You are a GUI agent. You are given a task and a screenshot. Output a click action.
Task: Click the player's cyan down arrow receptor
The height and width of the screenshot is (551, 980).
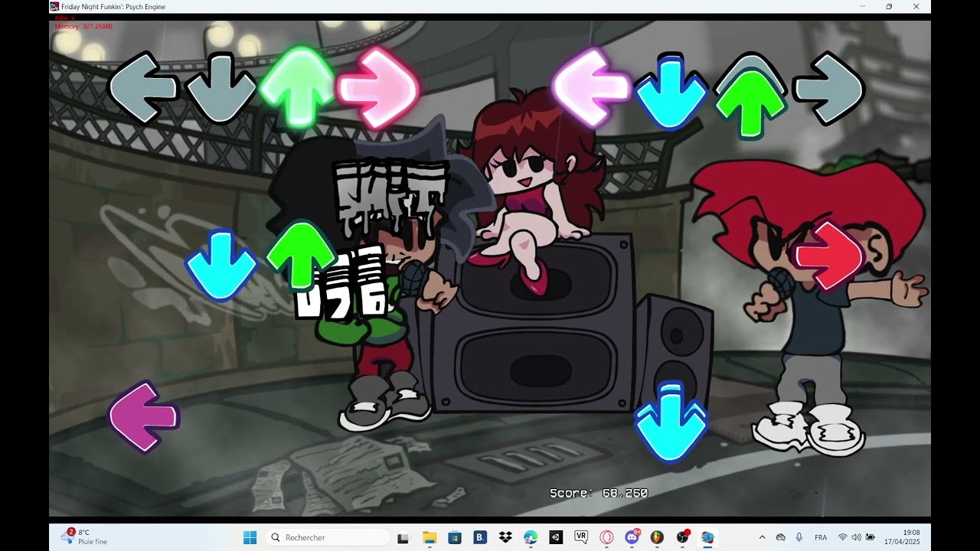coord(671,90)
